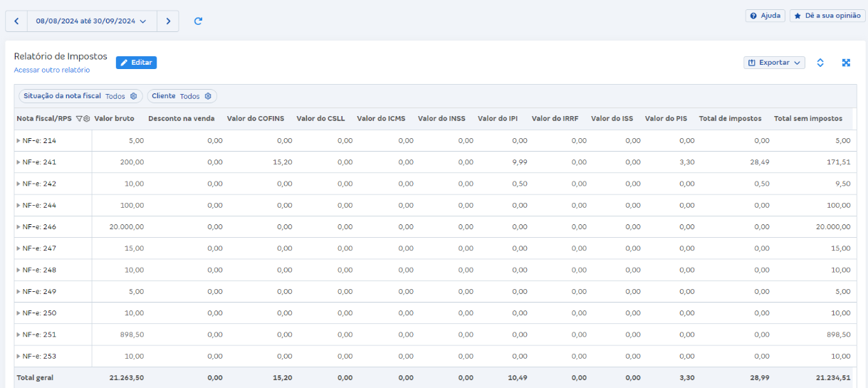Viewport: 868px width, 388px height.
Task: Click filter funnel icon in Nota fiscal/RPS column
Action: [x=79, y=119]
